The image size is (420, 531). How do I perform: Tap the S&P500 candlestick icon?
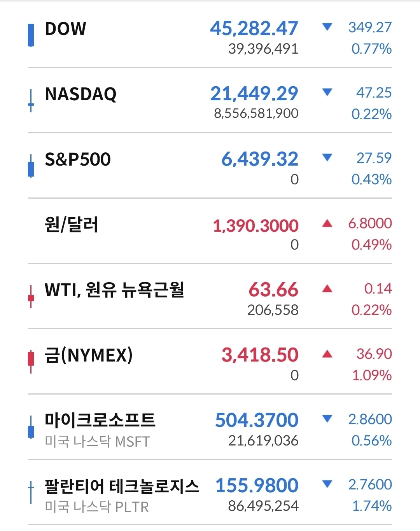click(x=31, y=166)
